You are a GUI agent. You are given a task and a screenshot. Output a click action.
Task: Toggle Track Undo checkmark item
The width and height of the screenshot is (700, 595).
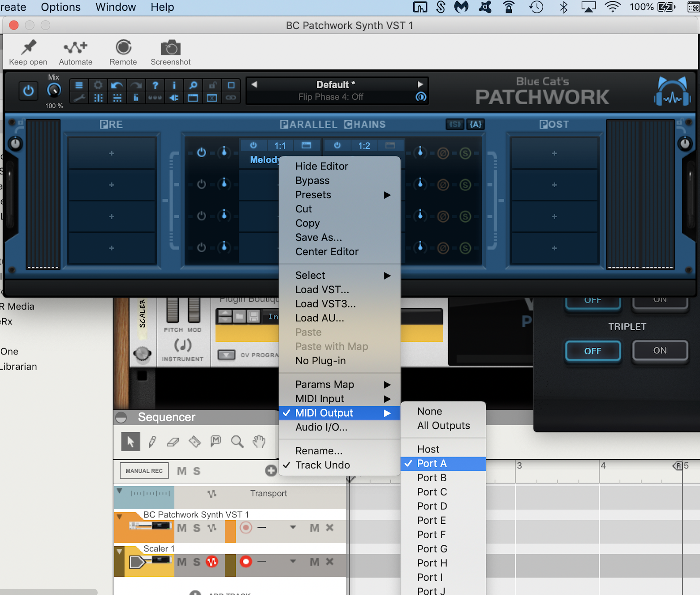[x=339, y=465]
